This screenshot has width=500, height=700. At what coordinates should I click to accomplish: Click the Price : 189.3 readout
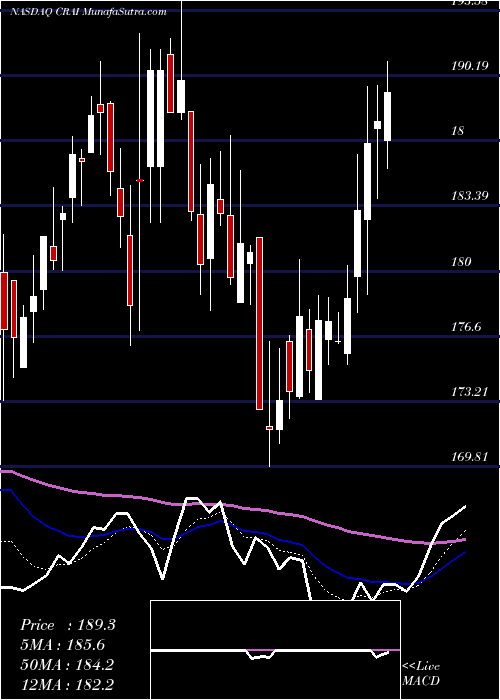coord(68,625)
